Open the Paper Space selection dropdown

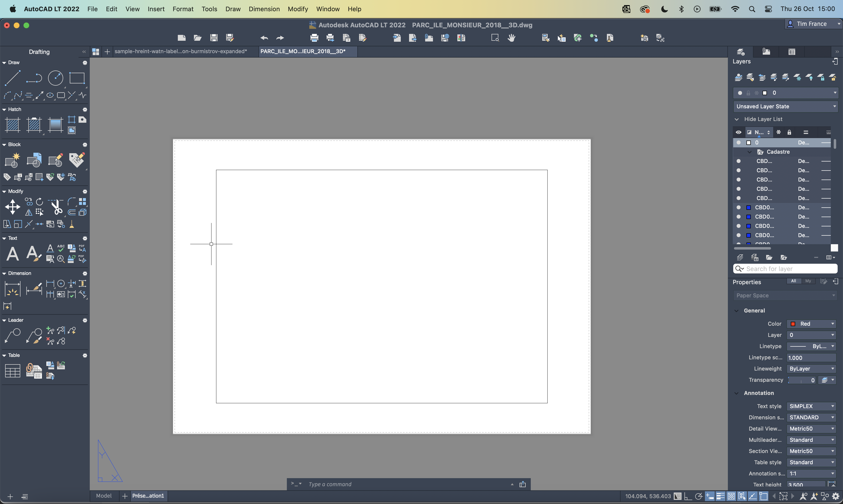785,295
